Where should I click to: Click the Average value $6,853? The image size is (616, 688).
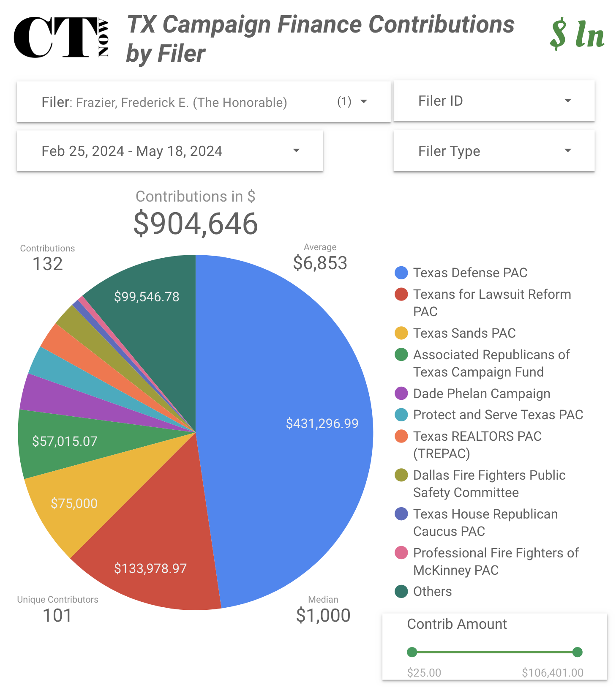[320, 263]
